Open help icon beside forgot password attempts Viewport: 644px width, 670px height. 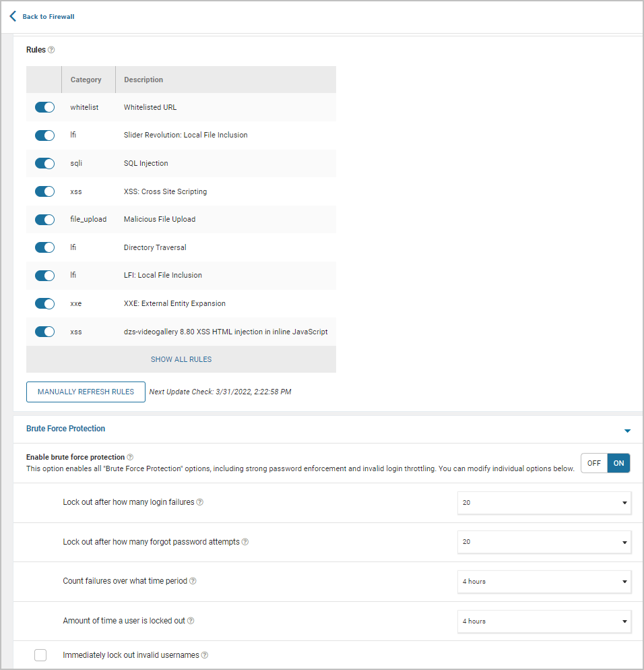pos(245,542)
